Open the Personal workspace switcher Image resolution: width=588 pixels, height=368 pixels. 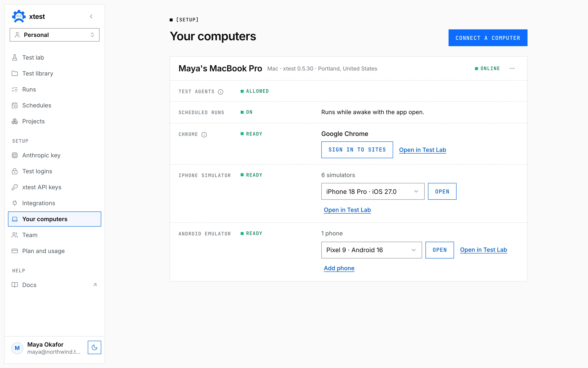pyautogui.click(x=55, y=35)
